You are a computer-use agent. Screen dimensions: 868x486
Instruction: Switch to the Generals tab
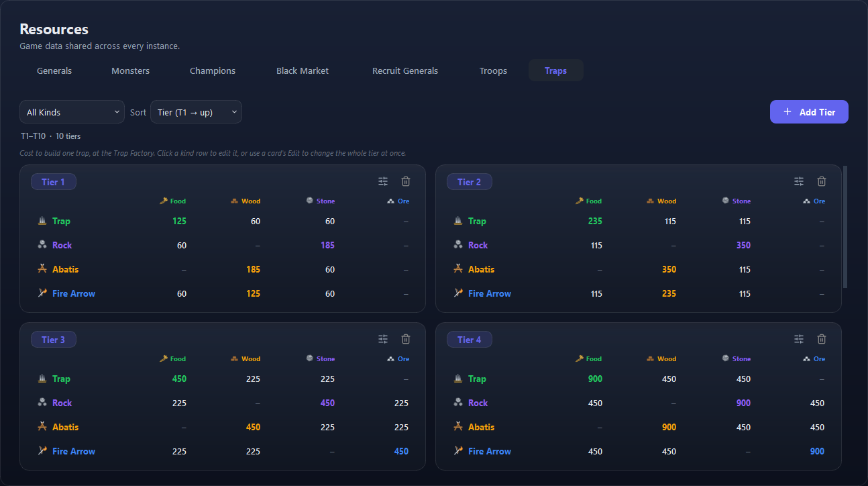click(x=54, y=70)
